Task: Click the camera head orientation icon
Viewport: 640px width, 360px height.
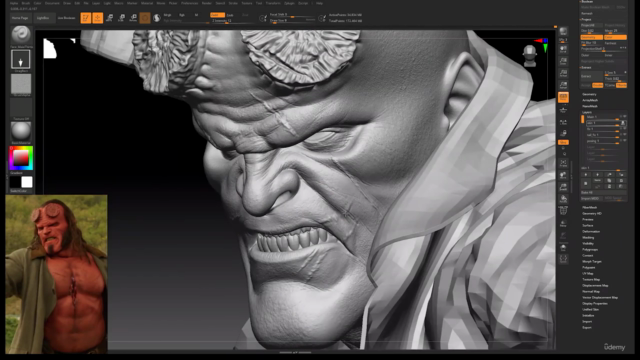Action: pyautogui.click(x=530, y=56)
